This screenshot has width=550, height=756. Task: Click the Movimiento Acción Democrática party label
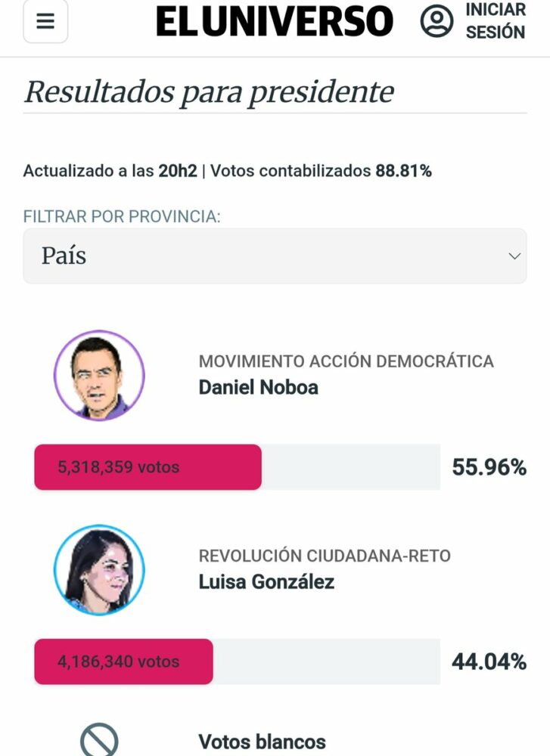pos(346,361)
